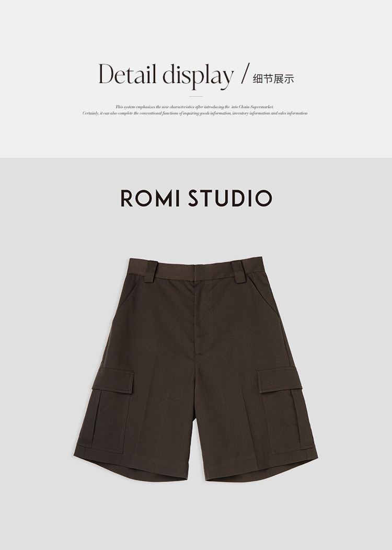Click the word STUDIO in the logo

click(230, 198)
